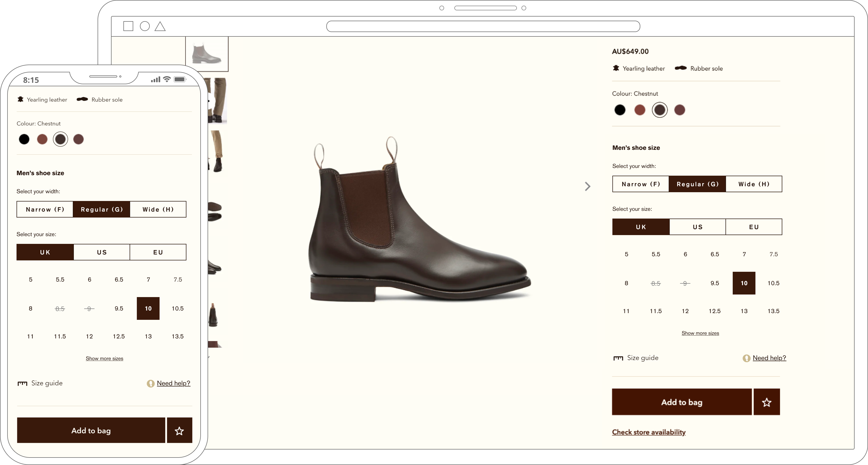This screenshot has height=465, width=868.
Task: Pick the black colour swatch on desktop
Action: (x=620, y=110)
